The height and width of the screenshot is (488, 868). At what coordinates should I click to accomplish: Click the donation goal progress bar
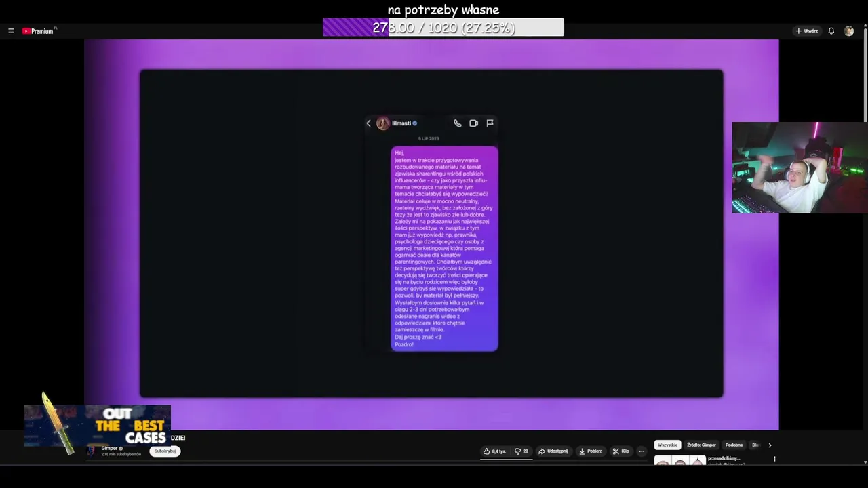click(x=443, y=27)
